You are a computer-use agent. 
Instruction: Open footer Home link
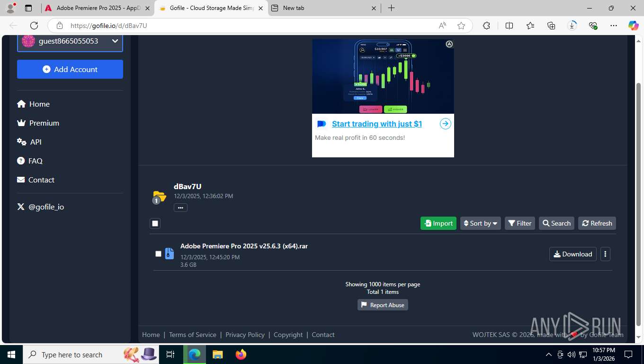(x=151, y=335)
